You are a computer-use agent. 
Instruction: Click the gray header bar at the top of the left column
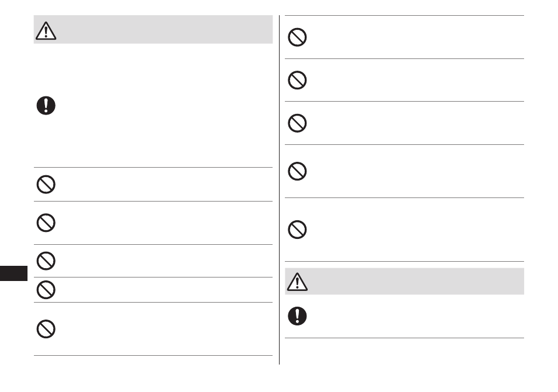pyautogui.click(x=153, y=29)
